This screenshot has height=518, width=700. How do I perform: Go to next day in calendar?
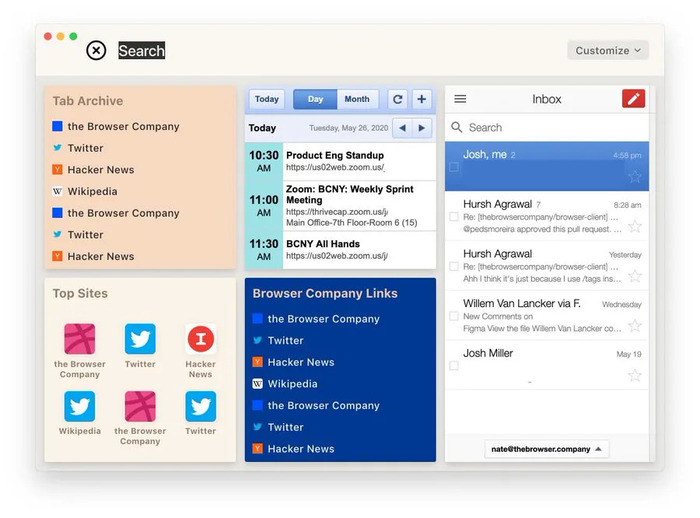pos(422,128)
